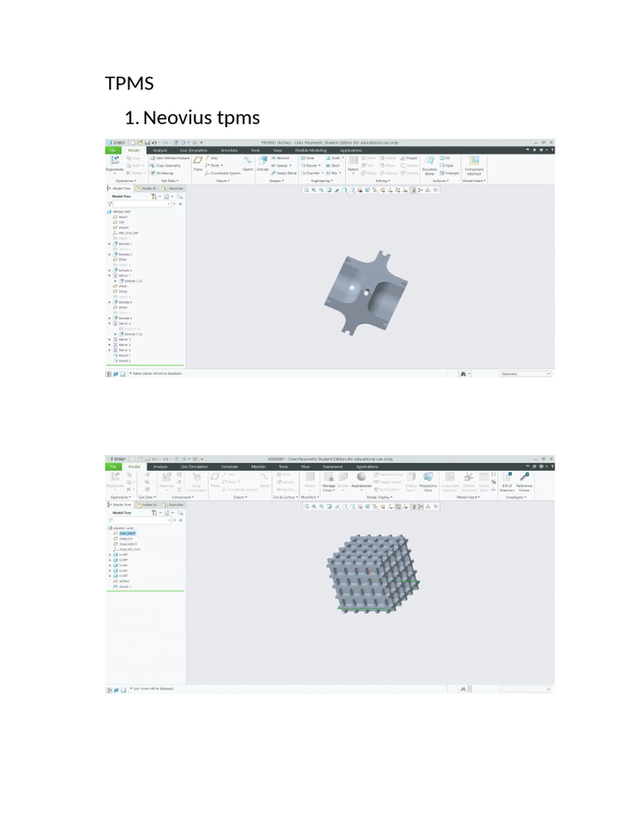Image resolution: width=630 pixels, height=840 pixels.
Task: Open the Appearances sphere in the assembly ribbon
Action: (x=362, y=480)
